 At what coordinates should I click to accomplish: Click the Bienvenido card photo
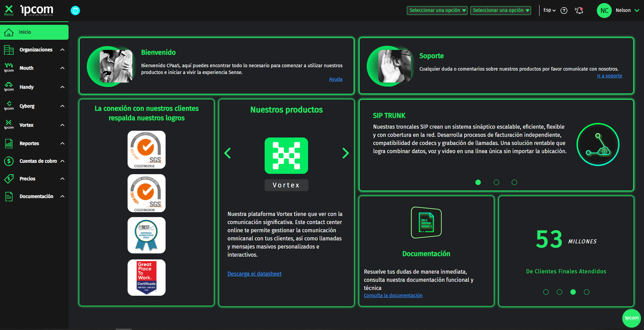click(116, 66)
